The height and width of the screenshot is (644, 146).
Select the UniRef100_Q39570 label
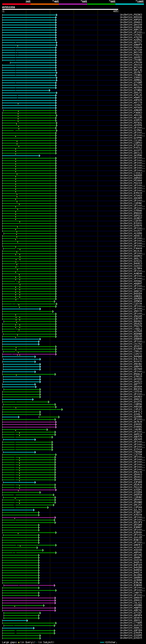click(131, 120)
